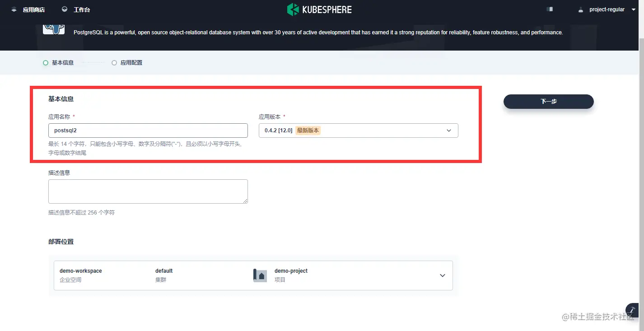Click the document icon in top bar
Viewport: 644px width, 331px height.
550,9
